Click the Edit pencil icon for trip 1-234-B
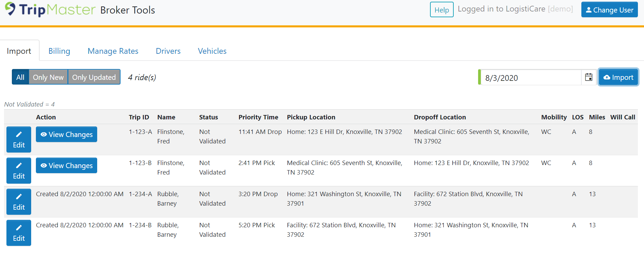 [x=19, y=228]
